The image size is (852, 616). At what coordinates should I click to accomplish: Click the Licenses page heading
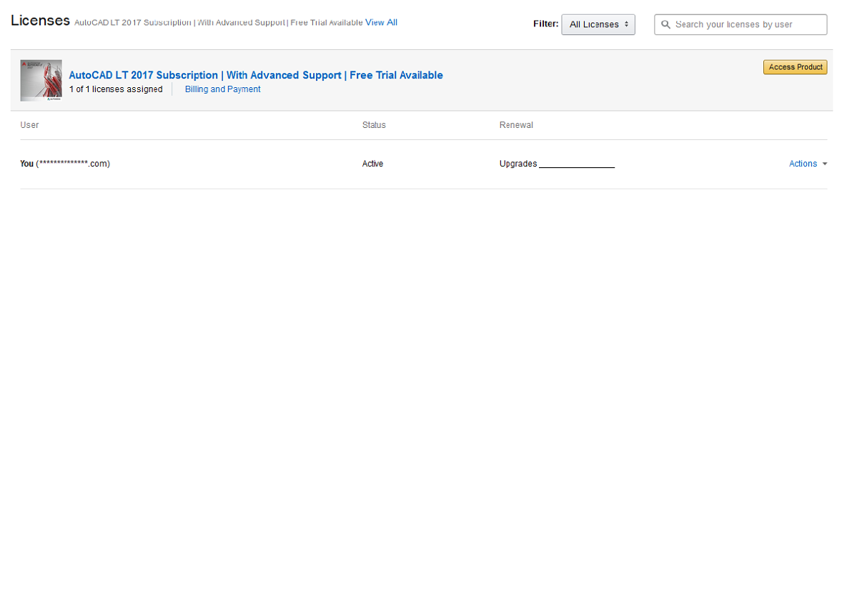tap(40, 21)
